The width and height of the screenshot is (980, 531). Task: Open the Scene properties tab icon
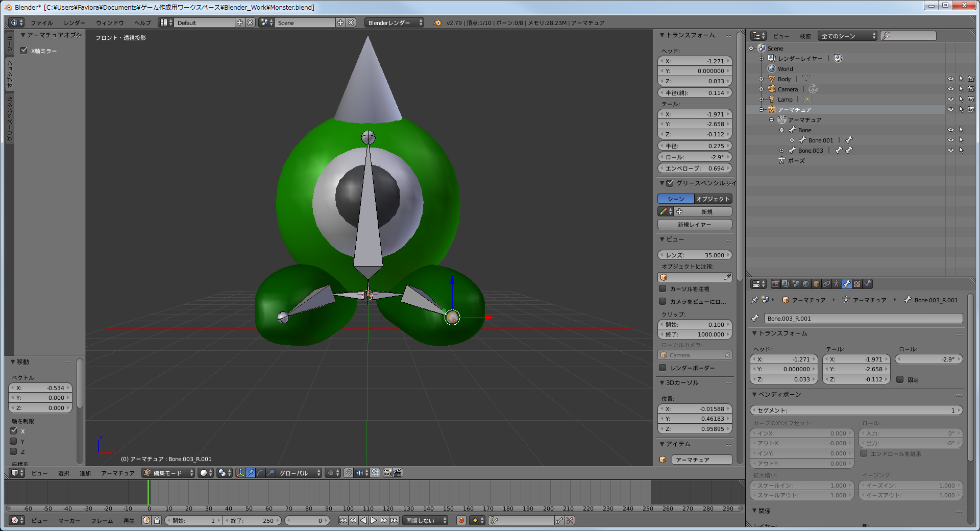click(796, 284)
